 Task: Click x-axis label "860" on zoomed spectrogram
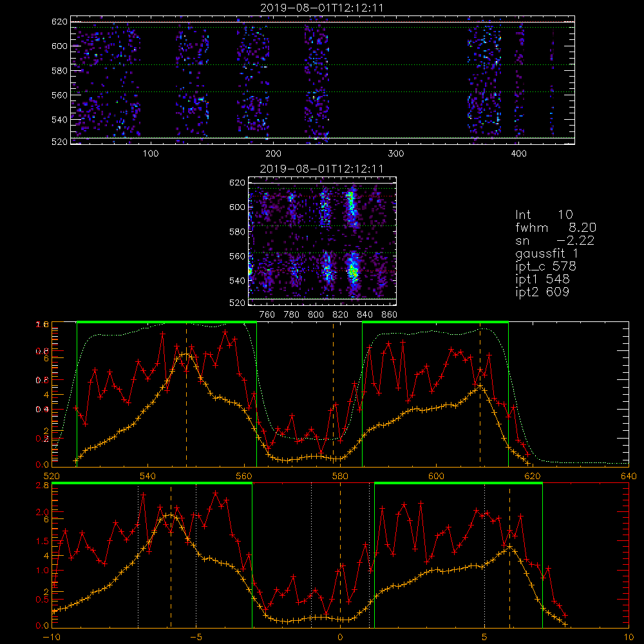click(x=390, y=315)
